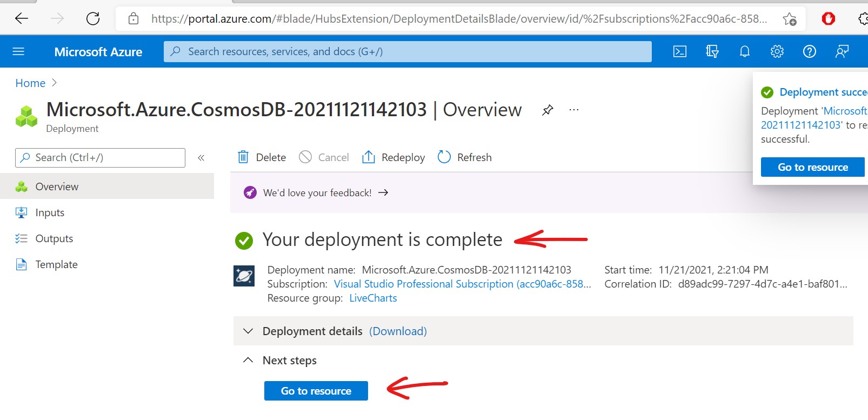
Task: Click the Redeploy toolbar button
Action: click(393, 157)
